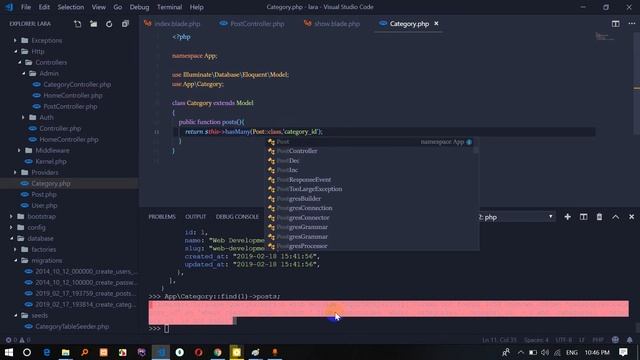The image size is (640, 360).
Task: Open the terminal selector dropdown showing php
Action: pos(516,217)
